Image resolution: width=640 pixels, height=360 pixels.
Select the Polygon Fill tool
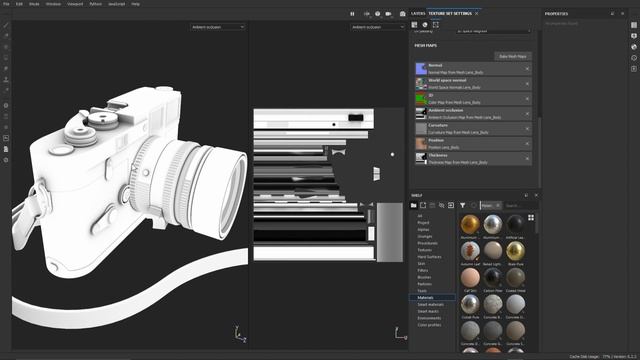tap(6, 58)
